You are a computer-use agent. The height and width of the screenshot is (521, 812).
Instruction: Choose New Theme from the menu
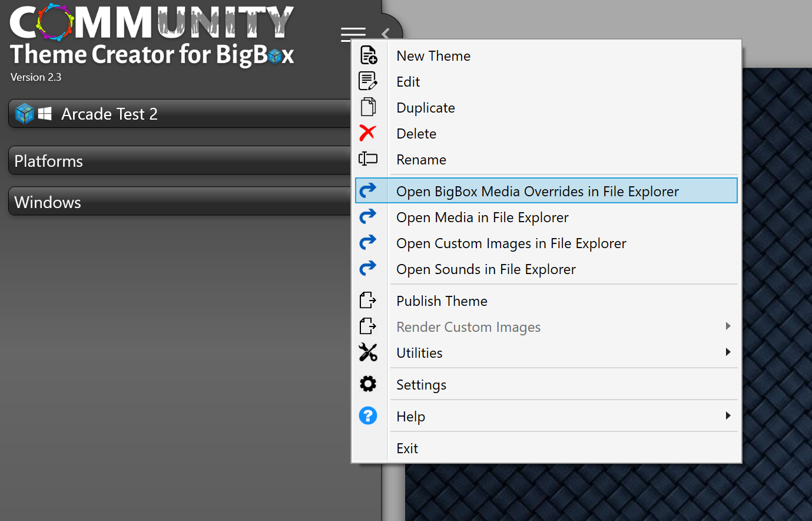[x=546, y=55]
